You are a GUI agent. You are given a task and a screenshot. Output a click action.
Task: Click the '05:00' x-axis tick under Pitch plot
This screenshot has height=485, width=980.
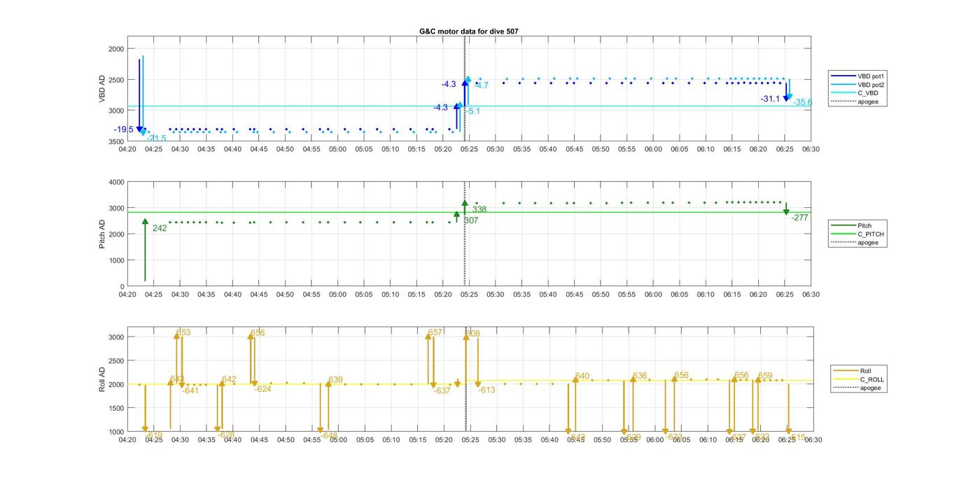pyautogui.click(x=337, y=295)
